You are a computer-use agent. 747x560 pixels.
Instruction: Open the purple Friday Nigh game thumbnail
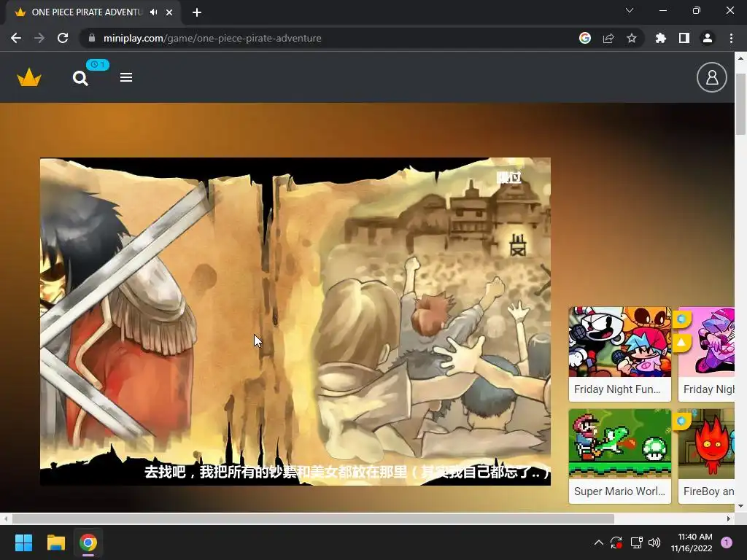[x=706, y=342]
